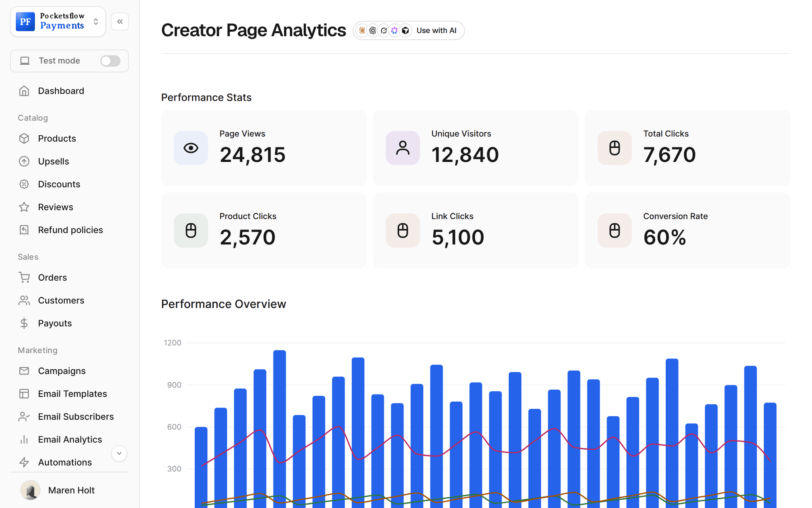This screenshot has width=812, height=508.
Task: Collapse the sidebar with double-chevron button
Action: [120, 21]
